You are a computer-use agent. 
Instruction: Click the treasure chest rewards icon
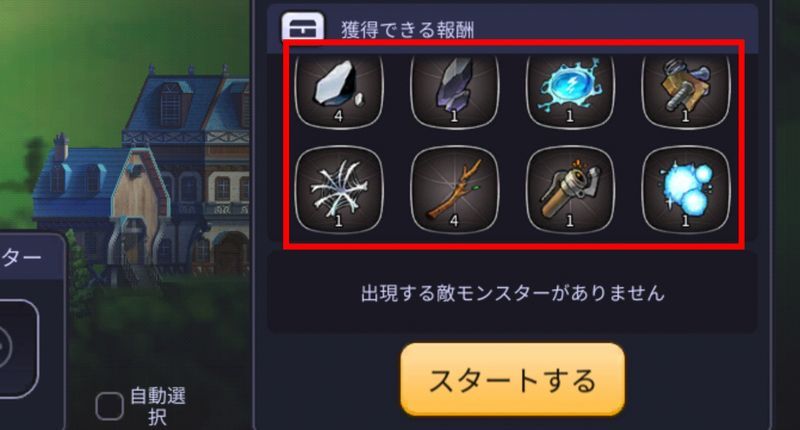[x=303, y=27]
